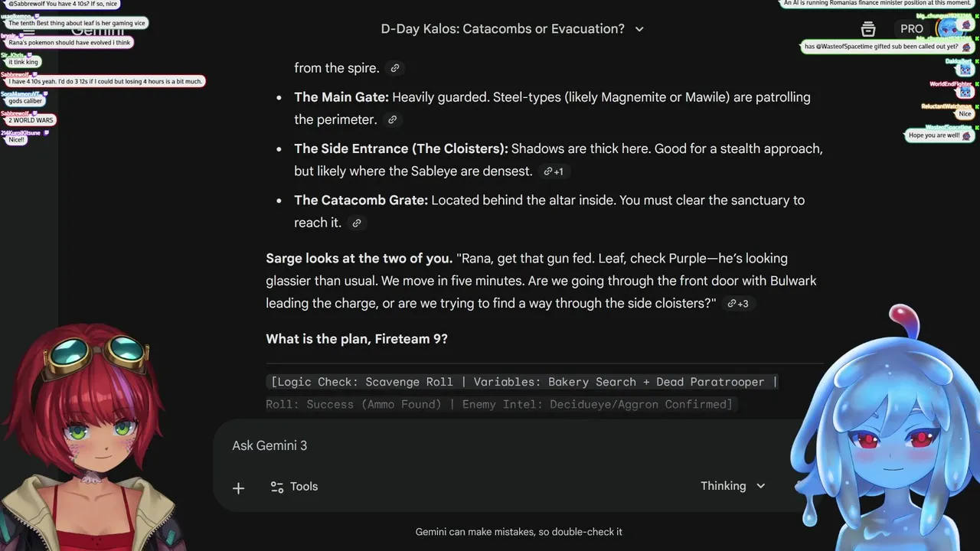Screen dimensions: 980x551
Task: Open source link after "the perimeter."
Action: (x=392, y=120)
